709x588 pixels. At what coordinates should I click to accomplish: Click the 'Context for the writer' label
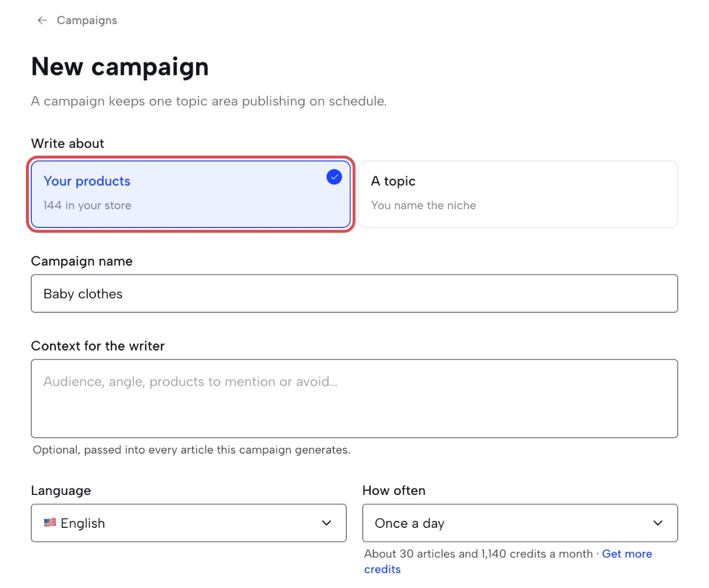pyautogui.click(x=98, y=346)
